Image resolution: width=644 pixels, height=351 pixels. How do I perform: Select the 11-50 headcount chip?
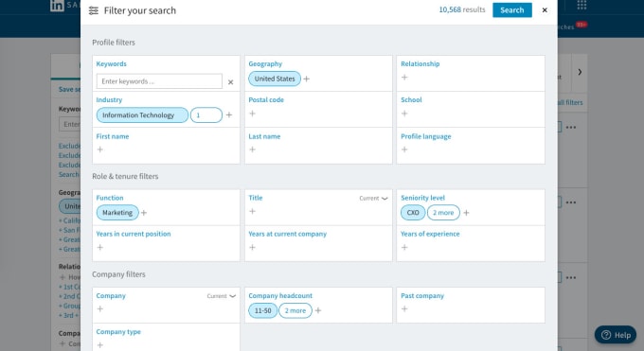(263, 310)
